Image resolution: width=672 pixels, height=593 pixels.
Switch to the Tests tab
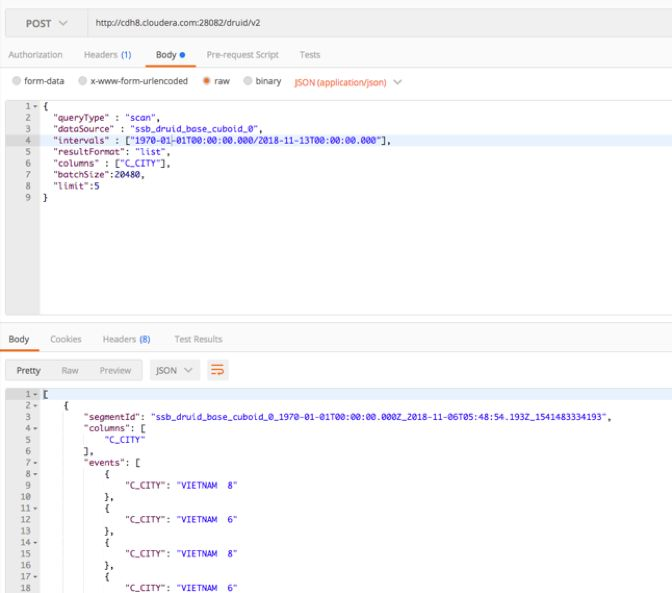click(312, 54)
